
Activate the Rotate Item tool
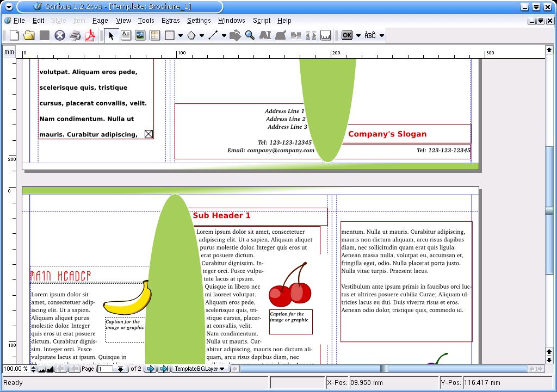pyautogui.click(x=235, y=35)
